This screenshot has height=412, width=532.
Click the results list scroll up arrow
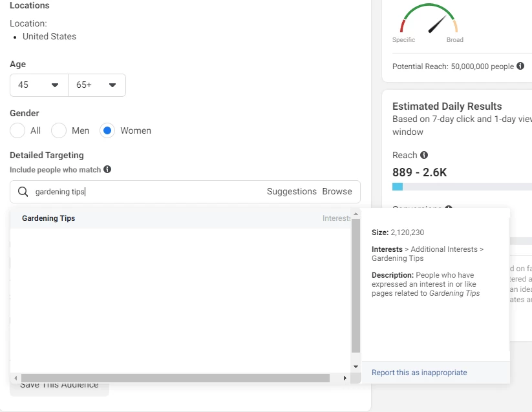point(356,214)
